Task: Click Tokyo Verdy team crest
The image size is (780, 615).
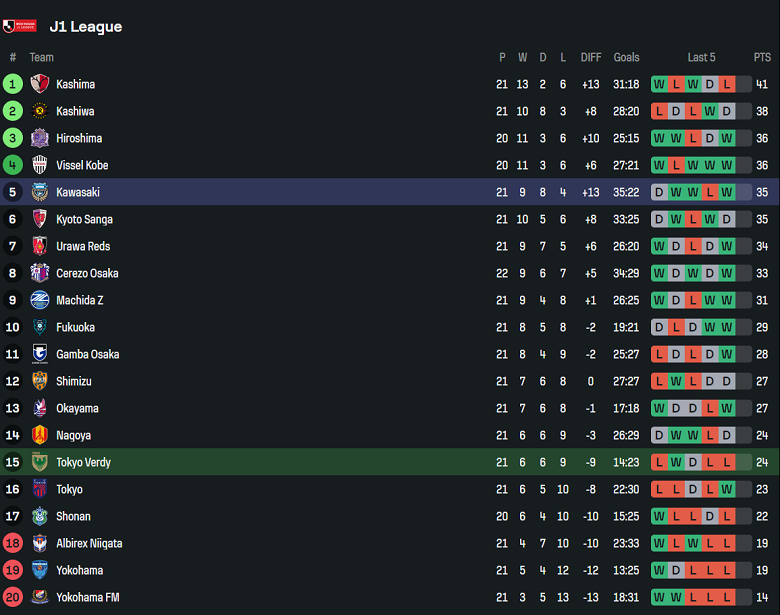Action: [x=40, y=462]
